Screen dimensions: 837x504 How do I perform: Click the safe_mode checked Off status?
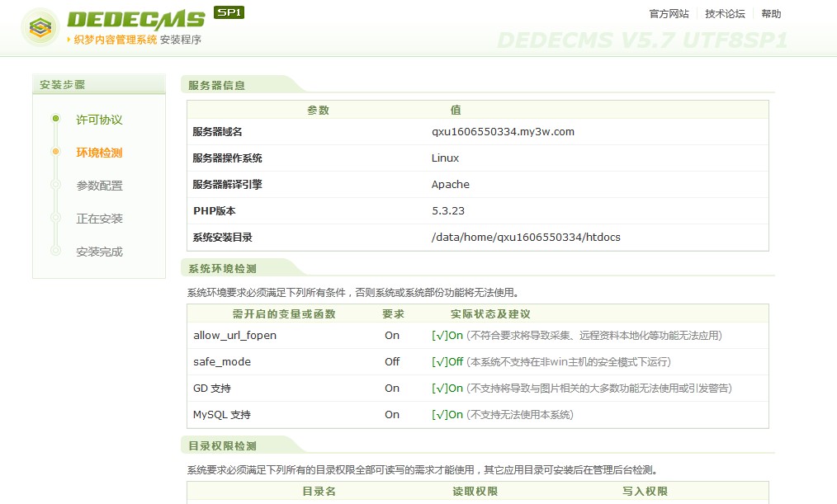click(x=447, y=362)
